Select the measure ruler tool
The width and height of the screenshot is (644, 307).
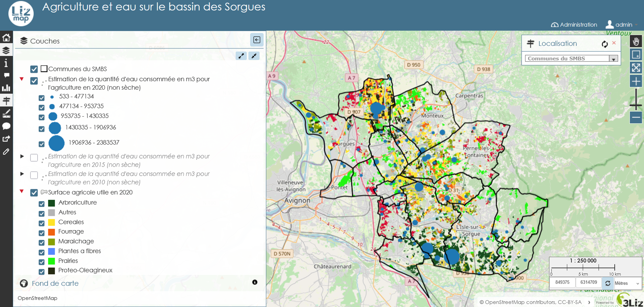click(6, 113)
